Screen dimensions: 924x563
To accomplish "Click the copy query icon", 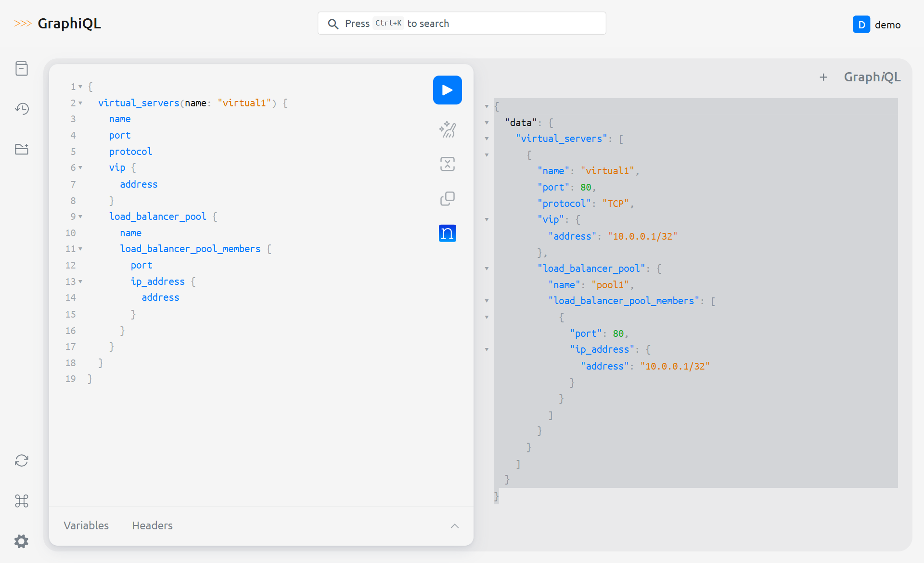I will click(447, 199).
